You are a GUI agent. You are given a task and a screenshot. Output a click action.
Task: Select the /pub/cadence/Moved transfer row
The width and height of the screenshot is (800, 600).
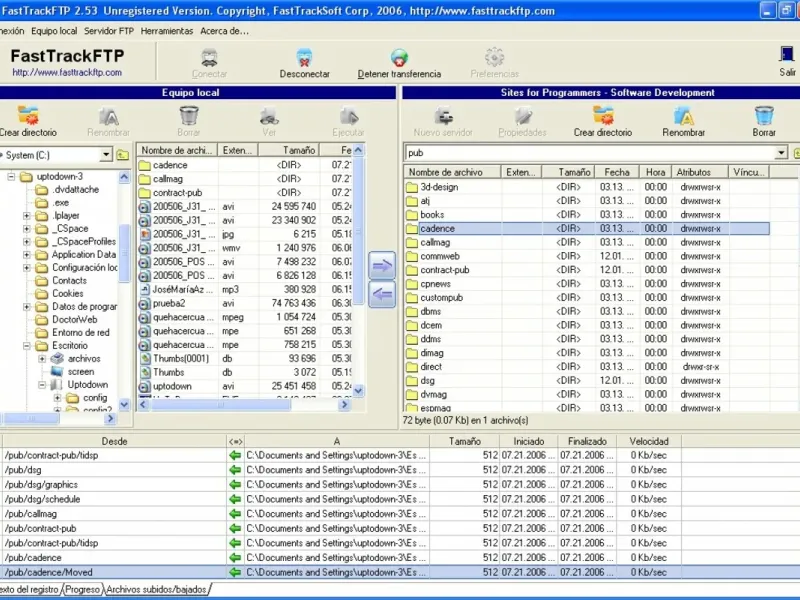tap(400, 572)
